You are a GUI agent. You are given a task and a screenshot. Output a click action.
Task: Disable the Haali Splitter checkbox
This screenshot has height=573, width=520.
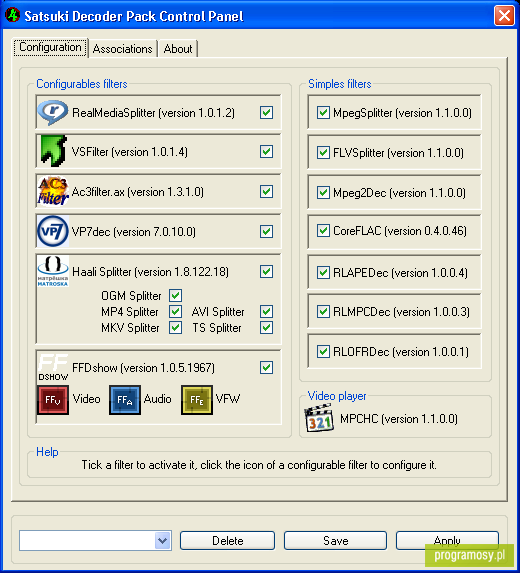coord(266,272)
